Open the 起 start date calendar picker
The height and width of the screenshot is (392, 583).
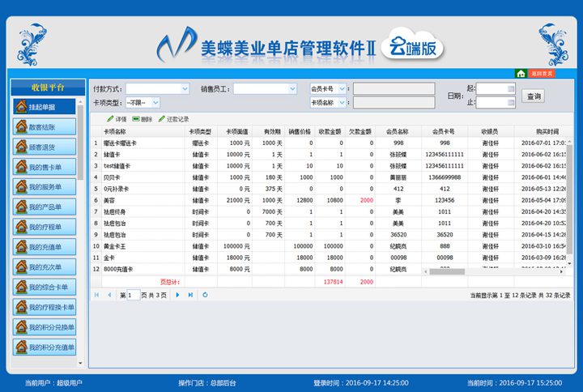(x=511, y=88)
